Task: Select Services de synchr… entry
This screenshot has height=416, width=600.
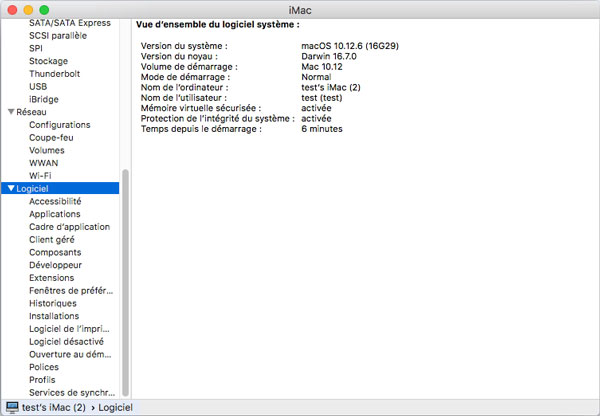Action: (72, 392)
